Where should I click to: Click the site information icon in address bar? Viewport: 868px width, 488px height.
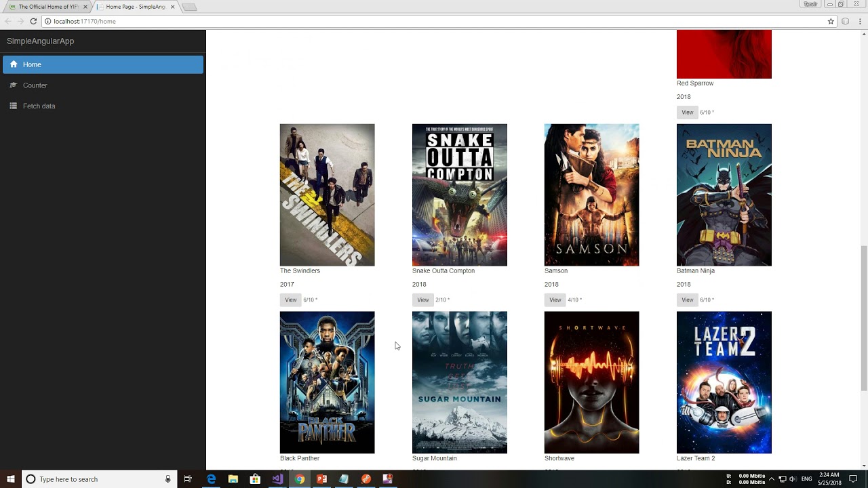(x=47, y=21)
